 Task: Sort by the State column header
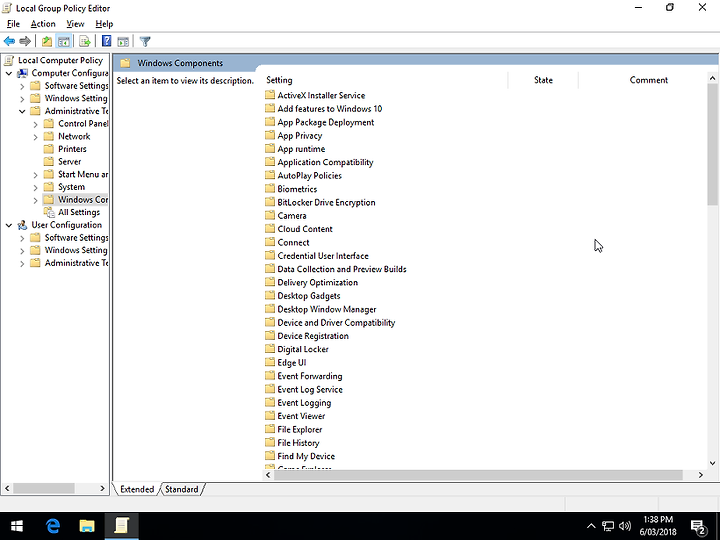click(x=543, y=80)
